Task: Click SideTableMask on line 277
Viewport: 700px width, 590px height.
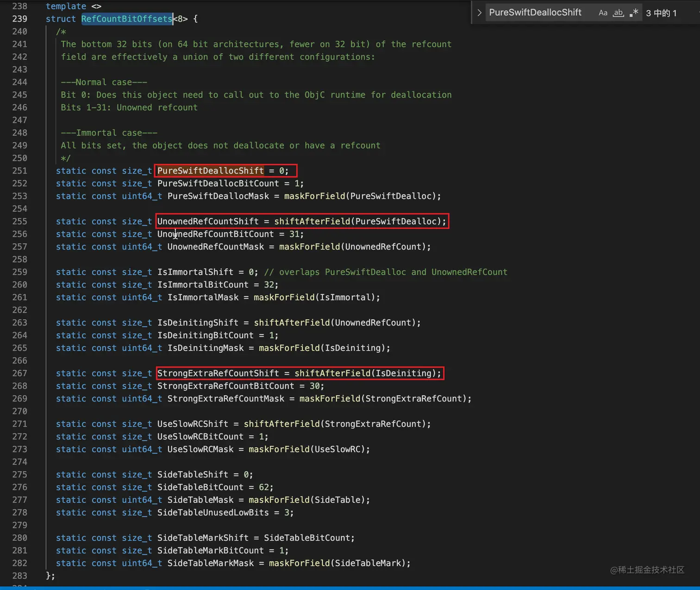Action: point(200,500)
